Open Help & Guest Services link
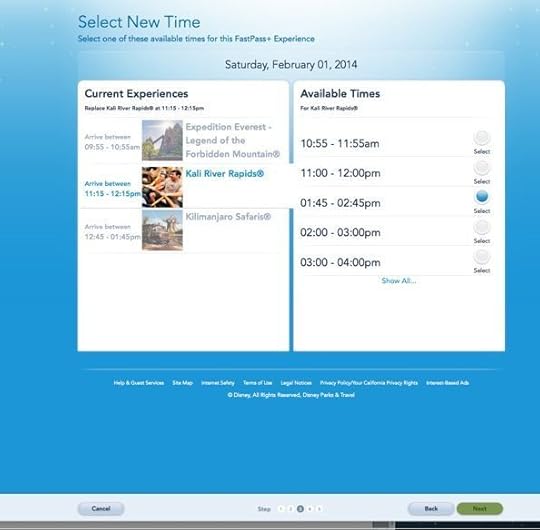 pyautogui.click(x=139, y=383)
